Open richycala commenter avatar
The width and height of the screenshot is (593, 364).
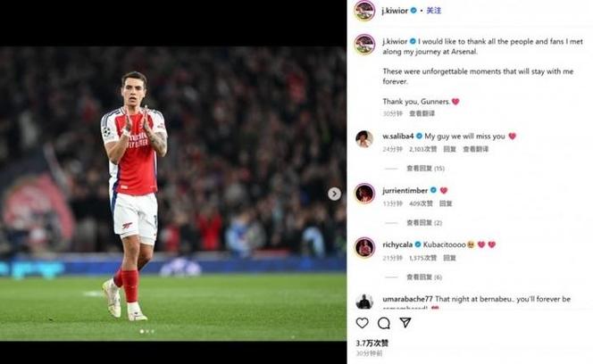click(x=363, y=246)
